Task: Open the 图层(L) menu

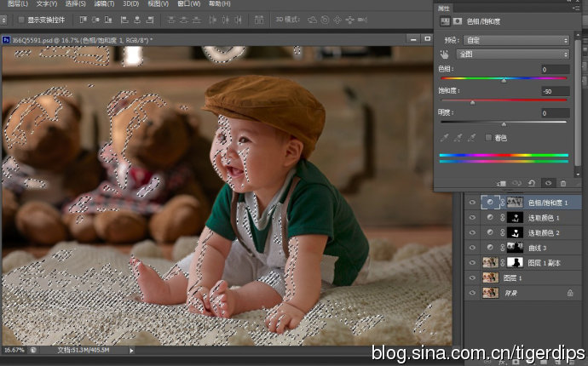Action: coord(18,3)
